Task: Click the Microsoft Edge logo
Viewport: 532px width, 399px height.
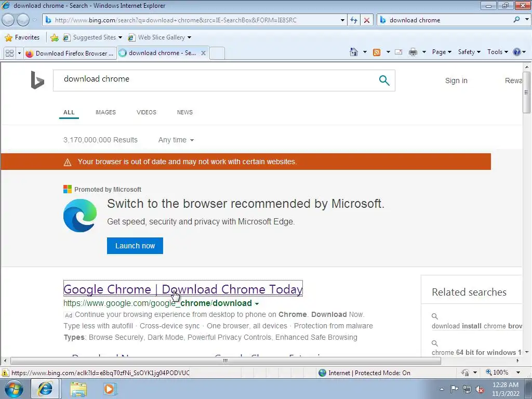Action: coord(80,216)
